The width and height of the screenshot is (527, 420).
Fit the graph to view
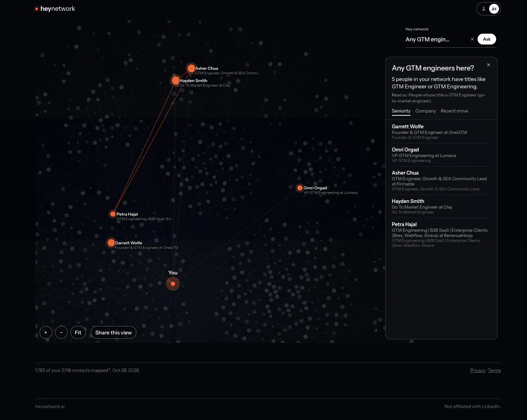click(78, 332)
